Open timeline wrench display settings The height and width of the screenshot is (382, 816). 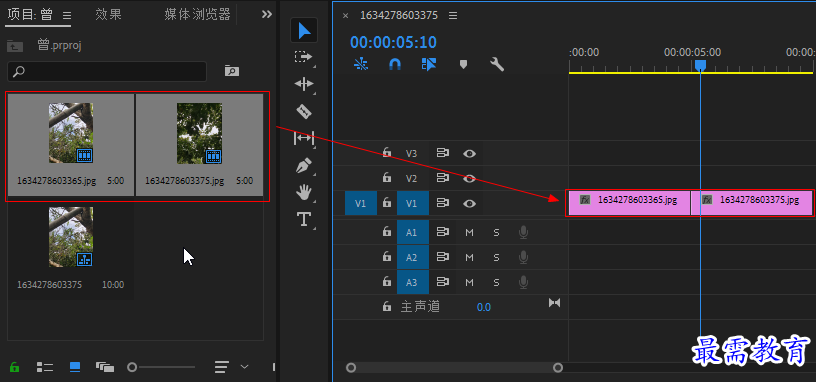(x=497, y=65)
